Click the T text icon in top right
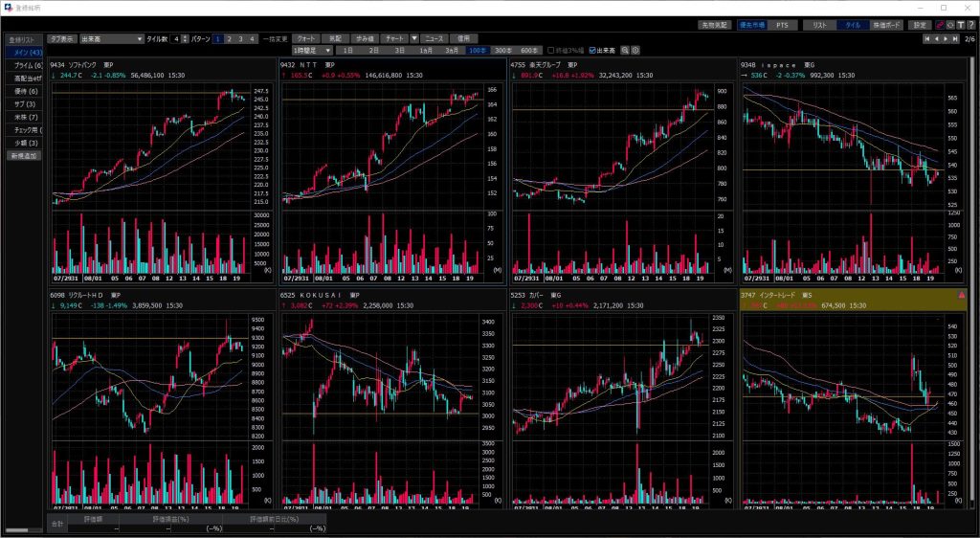980x538 pixels. coord(960,25)
